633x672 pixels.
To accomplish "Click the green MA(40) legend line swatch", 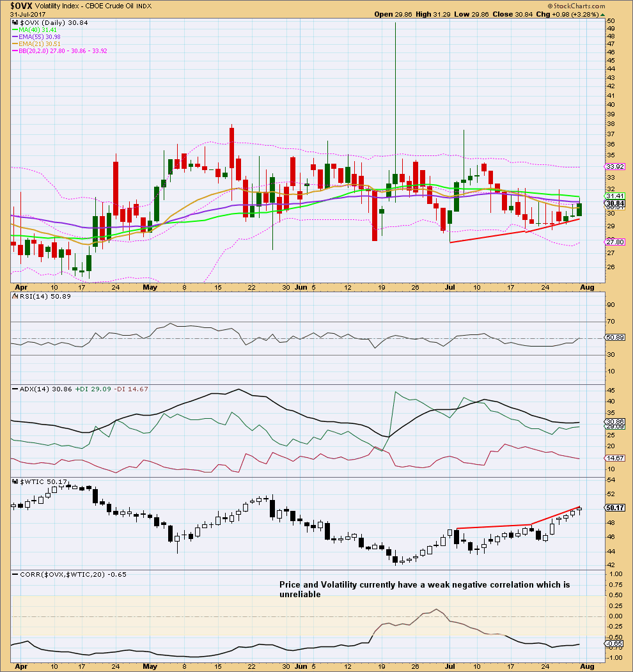I will click(15, 30).
